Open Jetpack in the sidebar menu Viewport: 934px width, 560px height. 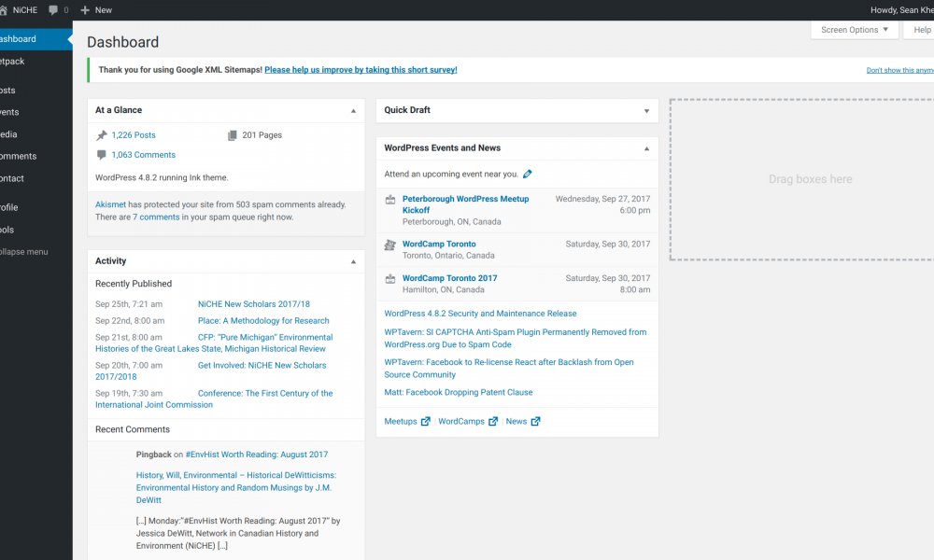click(13, 62)
